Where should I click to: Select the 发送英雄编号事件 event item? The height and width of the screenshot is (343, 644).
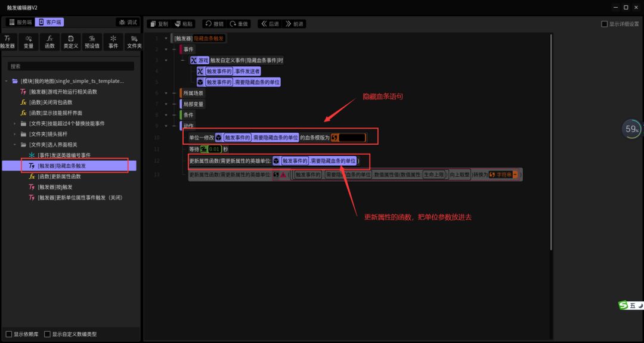tap(64, 155)
